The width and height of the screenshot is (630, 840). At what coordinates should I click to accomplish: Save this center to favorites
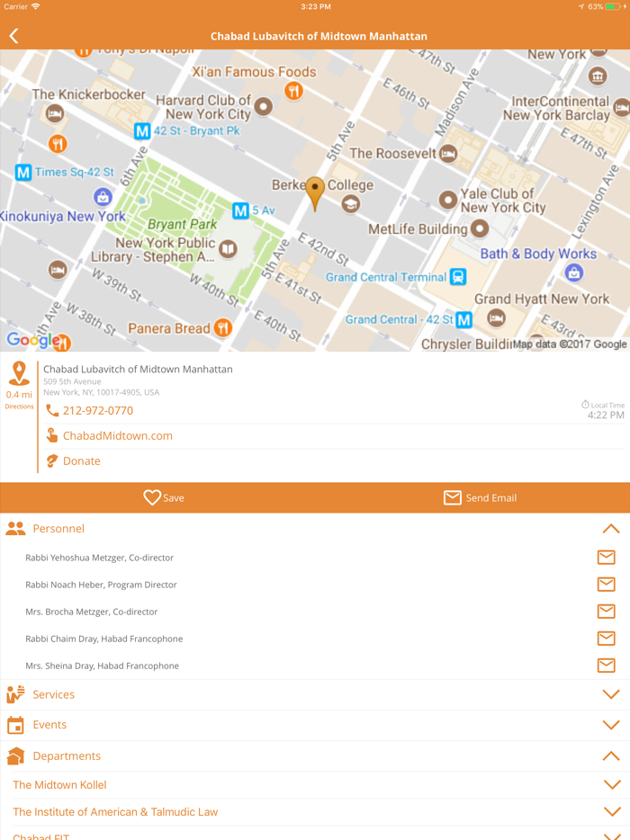(164, 497)
